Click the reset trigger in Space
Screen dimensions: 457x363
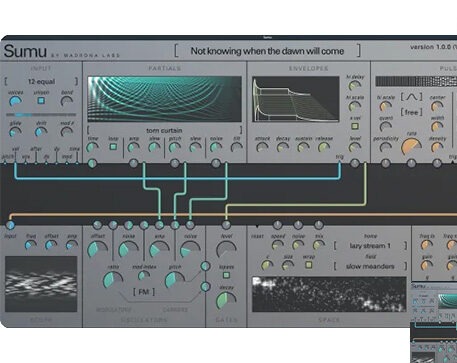click(x=257, y=226)
